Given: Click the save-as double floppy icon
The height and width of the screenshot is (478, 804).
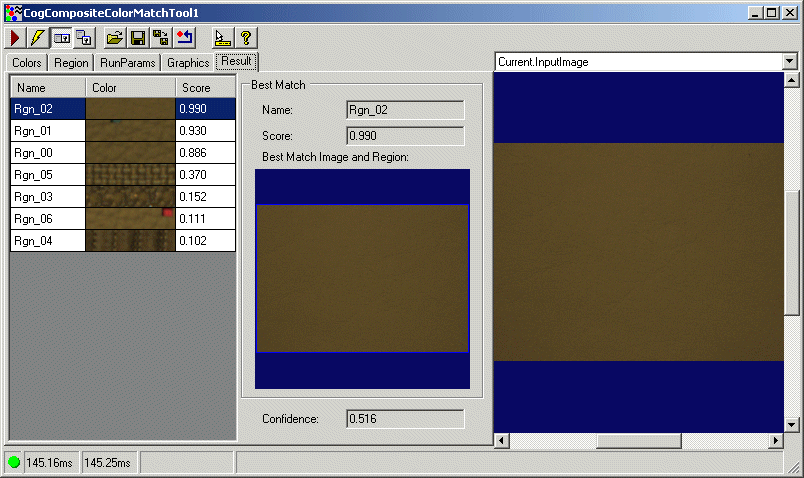Looking at the screenshot, I should (x=160, y=38).
